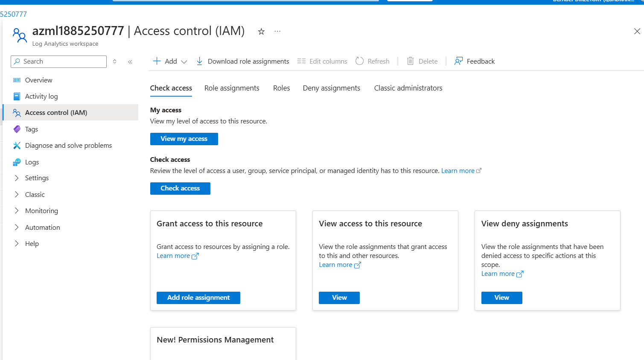The height and width of the screenshot is (360, 644).
Task: Click the Add role assignment button
Action: [198, 298]
